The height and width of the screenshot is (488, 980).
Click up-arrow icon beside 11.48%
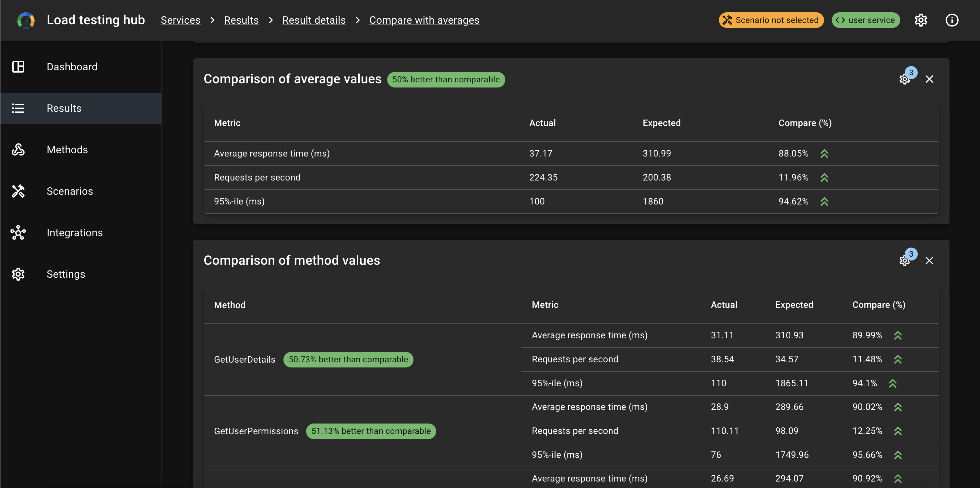tap(898, 359)
